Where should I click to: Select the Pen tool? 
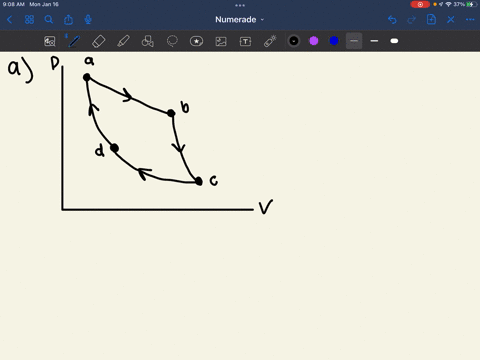[x=74, y=41]
